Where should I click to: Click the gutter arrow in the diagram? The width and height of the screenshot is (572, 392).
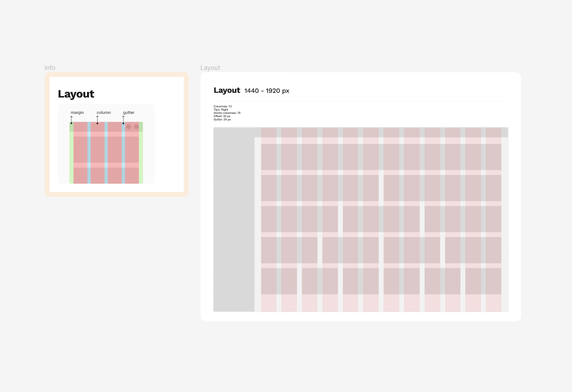point(124,120)
